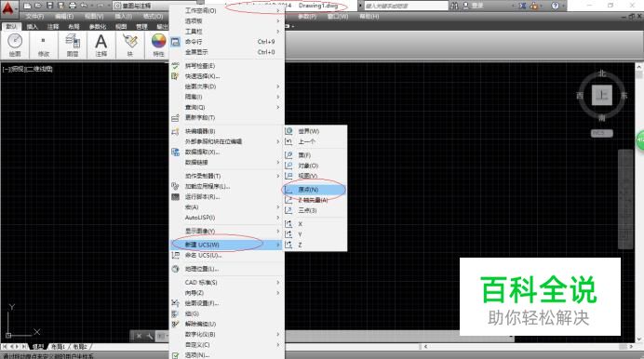Choose Z 轴矢量(A) in UCS submenu
This screenshot has width=644, height=359.
click(x=315, y=200)
